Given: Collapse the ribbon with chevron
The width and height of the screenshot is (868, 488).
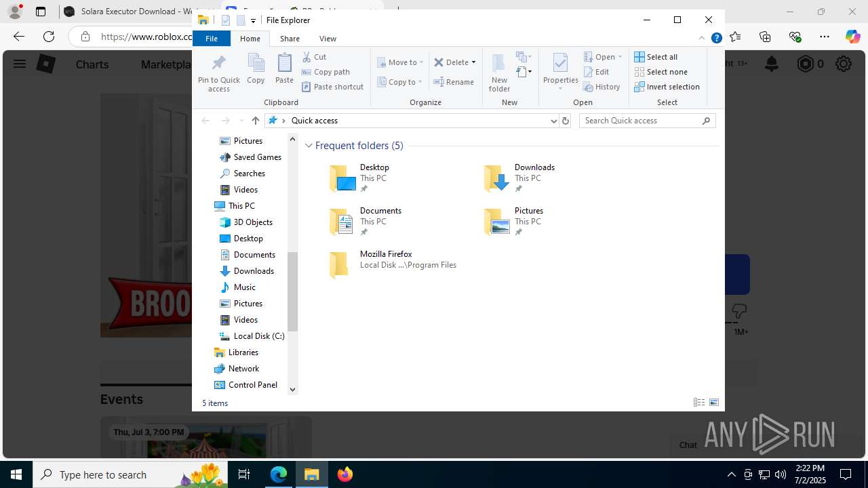Looking at the screenshot, I should pos(702,39).
